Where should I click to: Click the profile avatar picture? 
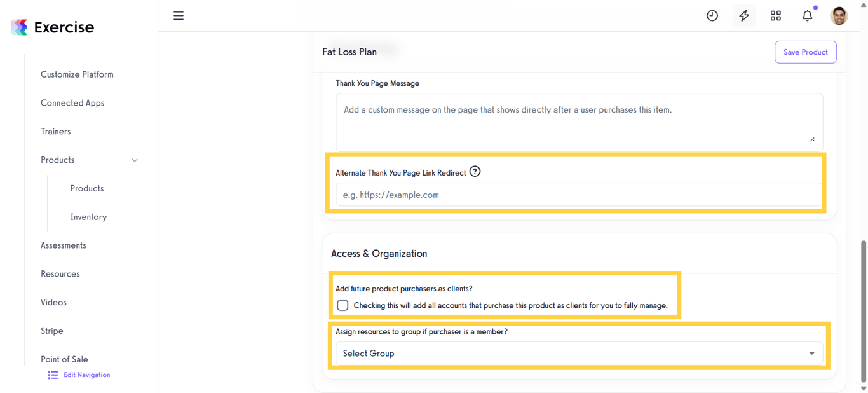(839, 15)
